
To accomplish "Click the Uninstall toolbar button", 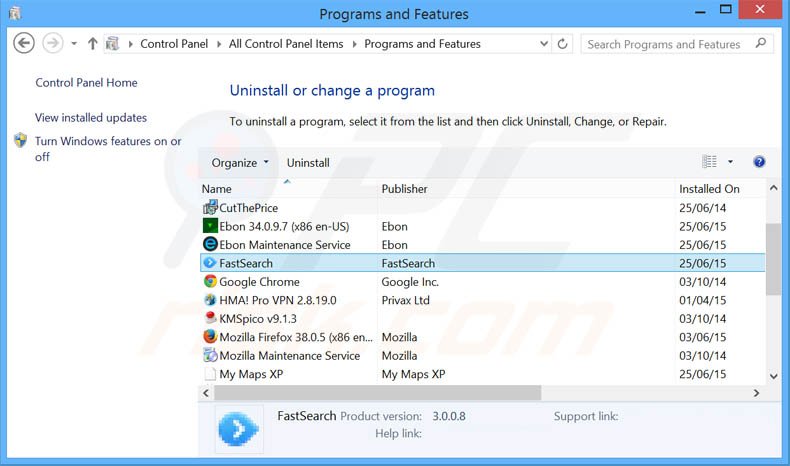I will tap(308, 163).
